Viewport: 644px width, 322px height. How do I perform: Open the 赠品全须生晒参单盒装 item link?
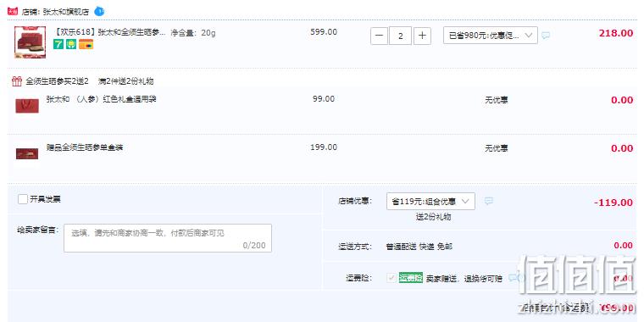tap(85, 147)
